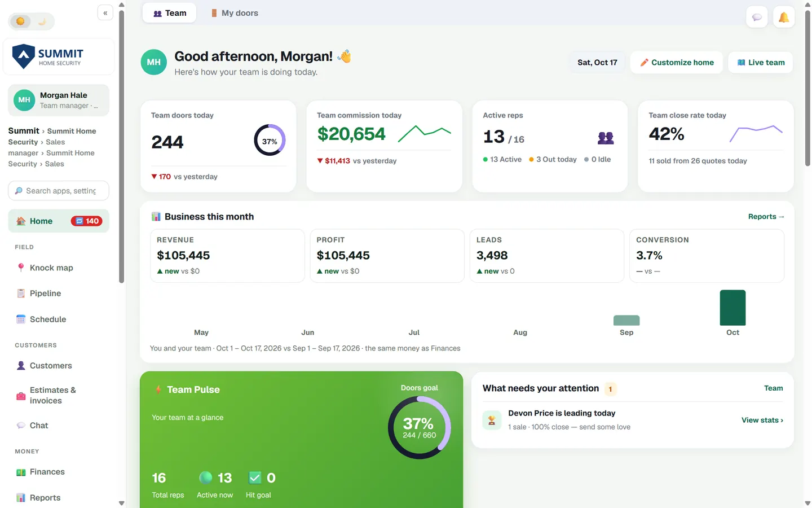
Task: Click the trophy icon beside Devon Price
Action: coord(492,420)
